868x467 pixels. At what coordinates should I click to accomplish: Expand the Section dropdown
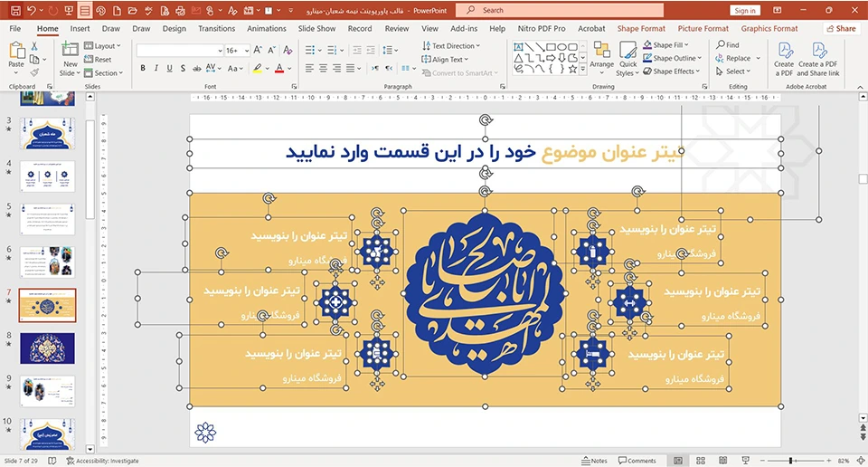point(103,72)
